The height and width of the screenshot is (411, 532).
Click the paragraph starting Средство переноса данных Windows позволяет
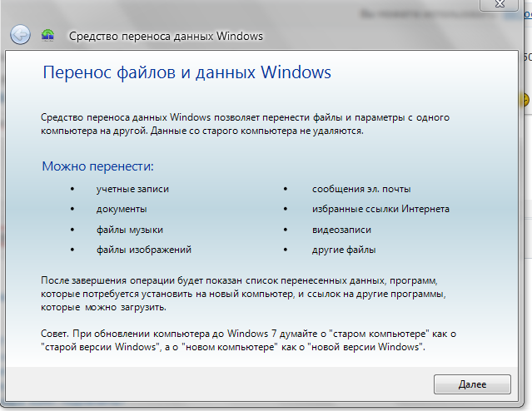(245, 124)
